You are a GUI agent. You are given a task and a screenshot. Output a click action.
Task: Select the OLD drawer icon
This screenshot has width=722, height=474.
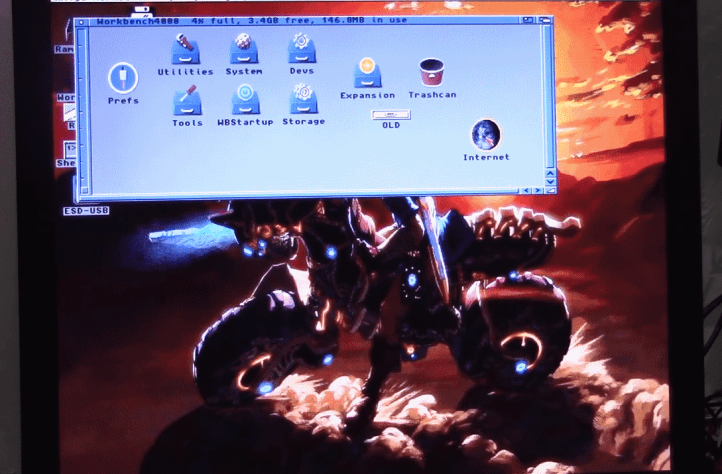(390, 115)
